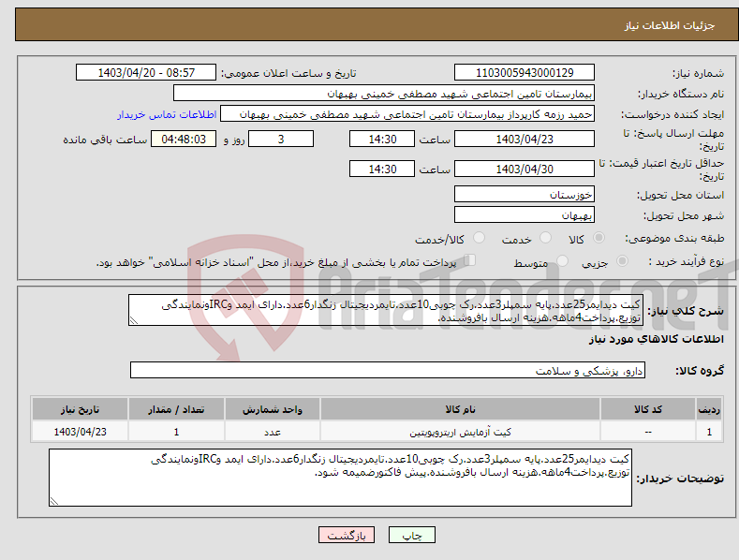
Task: Click the price validity time 14:30 field
Action: [x=382, y=169]
